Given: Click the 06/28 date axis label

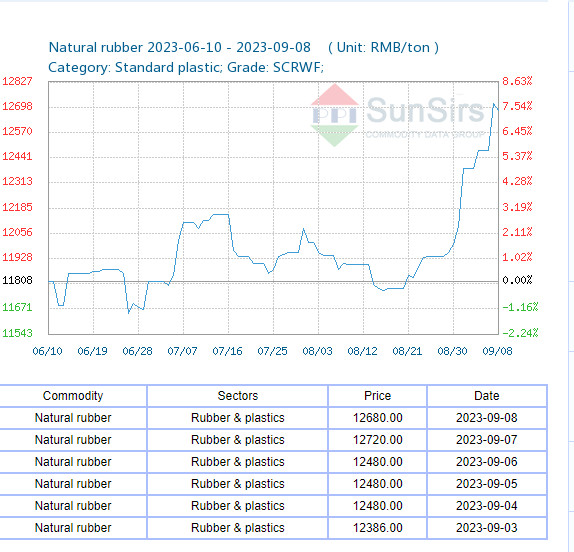Looking at the screenshot, I should (x=137, y=351).
